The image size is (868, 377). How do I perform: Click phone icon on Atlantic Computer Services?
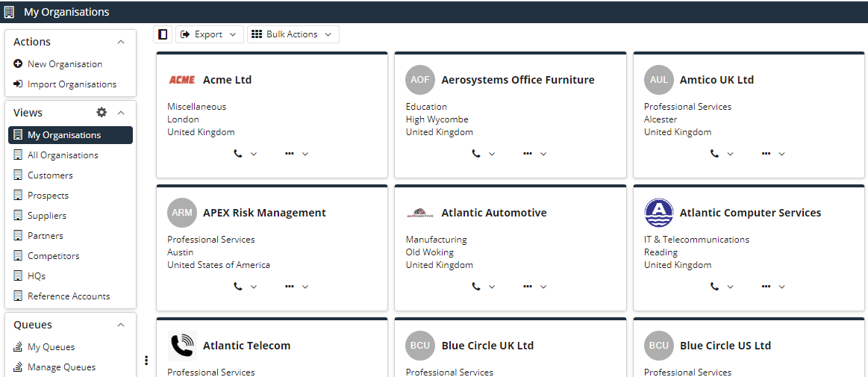point(715,286)
